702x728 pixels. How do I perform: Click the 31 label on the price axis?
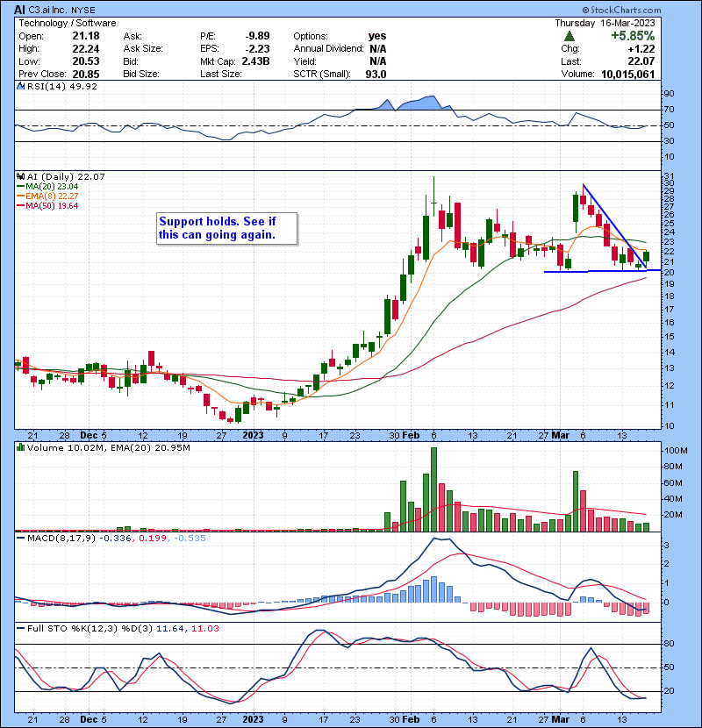(x=669, y=176)
